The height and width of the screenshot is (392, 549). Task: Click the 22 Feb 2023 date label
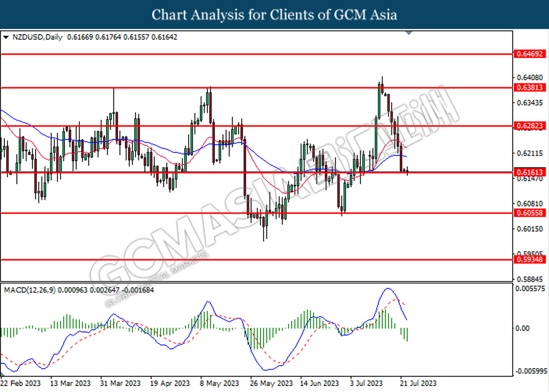[20, 383]
